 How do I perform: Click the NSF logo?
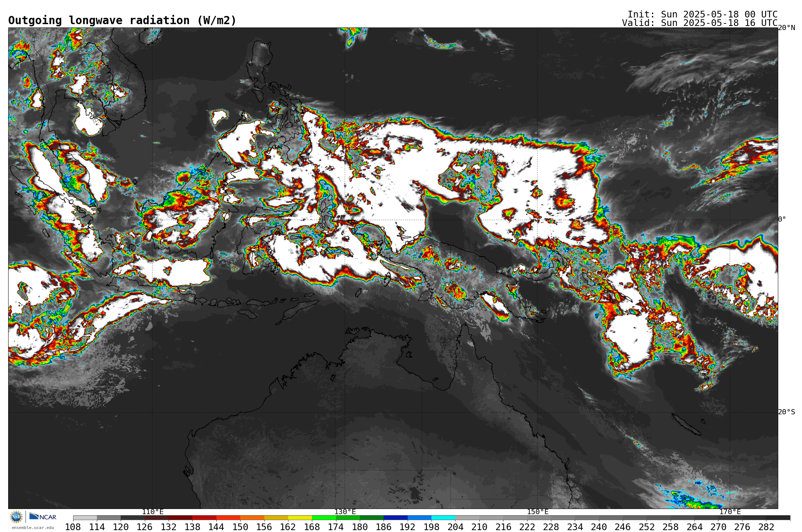[x=16, y=516]
